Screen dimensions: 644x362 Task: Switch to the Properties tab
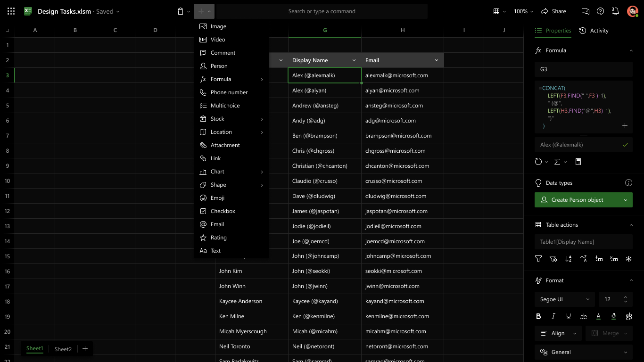[553, 31]
